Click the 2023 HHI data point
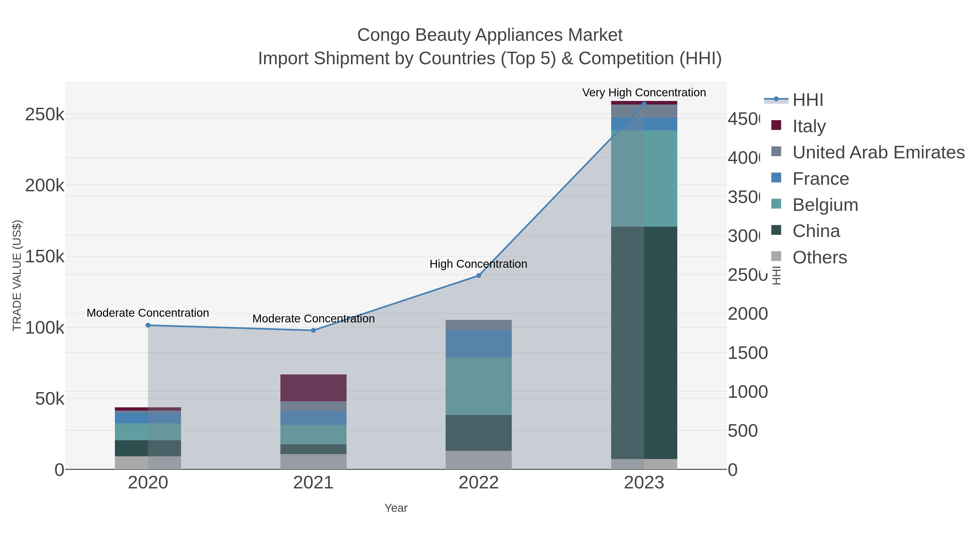The height and width of the screenshot is (551, 980). [x=644, y=104]
